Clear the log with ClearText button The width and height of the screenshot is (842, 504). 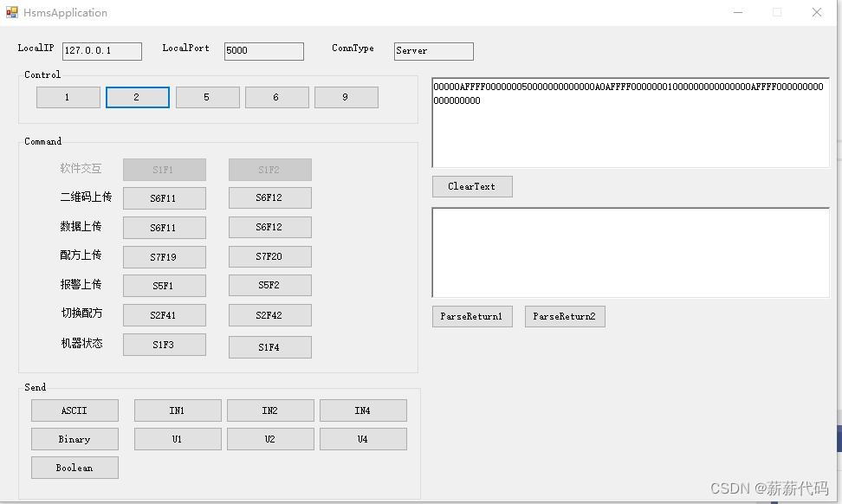pyautogui.click(x=473, y=186)
